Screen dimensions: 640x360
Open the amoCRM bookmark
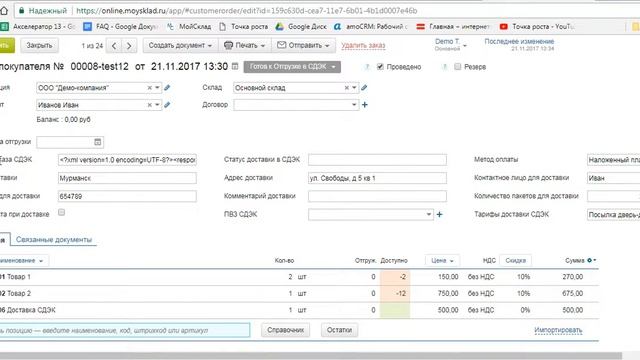click(370, 27)
